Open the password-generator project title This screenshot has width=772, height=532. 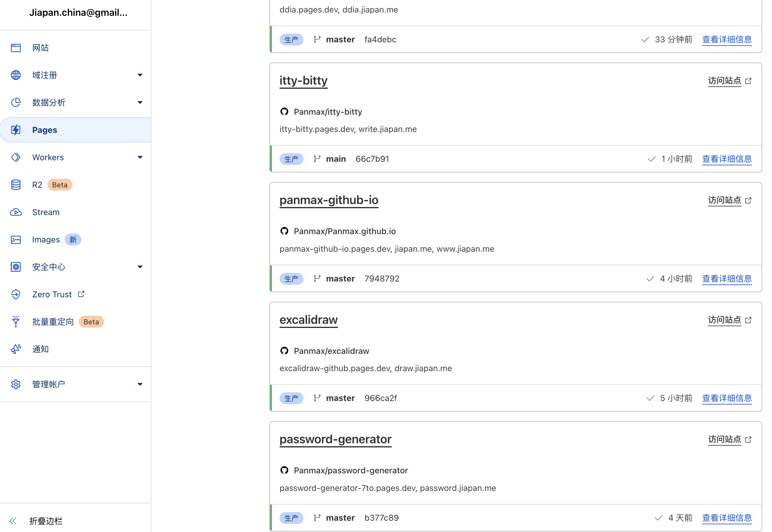coord(335,439)
